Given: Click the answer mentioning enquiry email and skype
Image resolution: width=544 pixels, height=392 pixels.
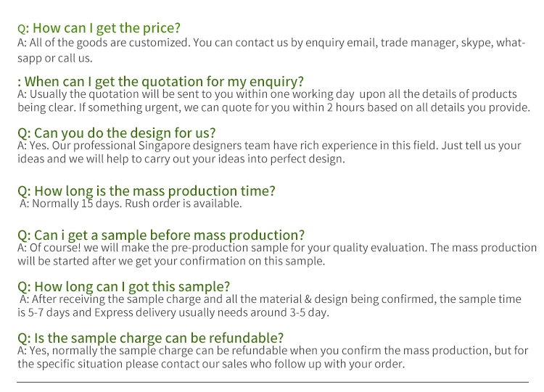Looking at the screenshot, I should click(x=272, y=50).
